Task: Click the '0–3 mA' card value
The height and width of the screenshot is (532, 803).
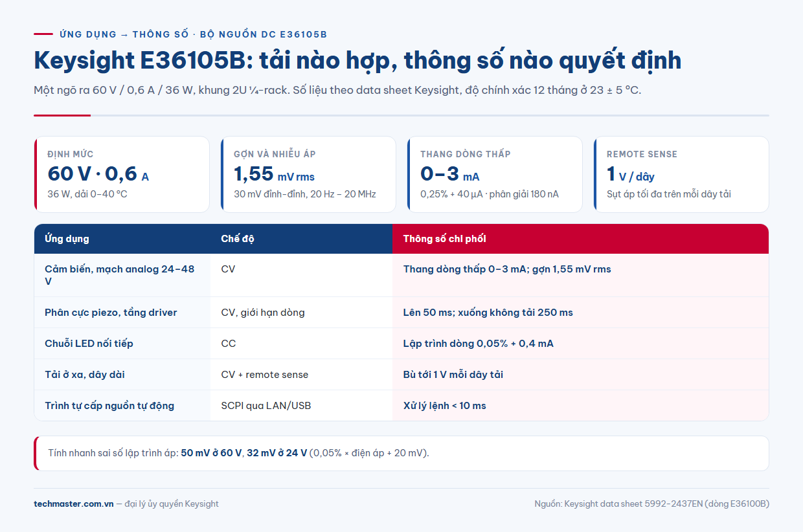Action: click(450, 174)
